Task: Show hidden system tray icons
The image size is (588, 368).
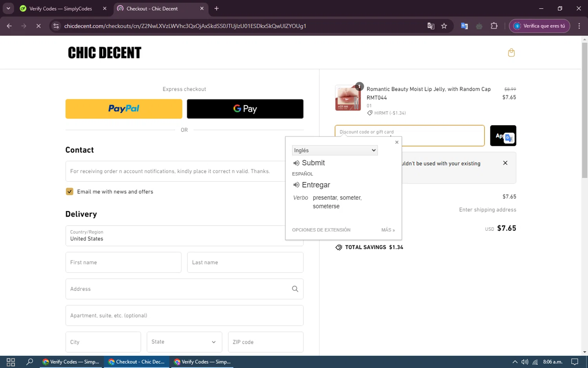Action: click(515, 362)
